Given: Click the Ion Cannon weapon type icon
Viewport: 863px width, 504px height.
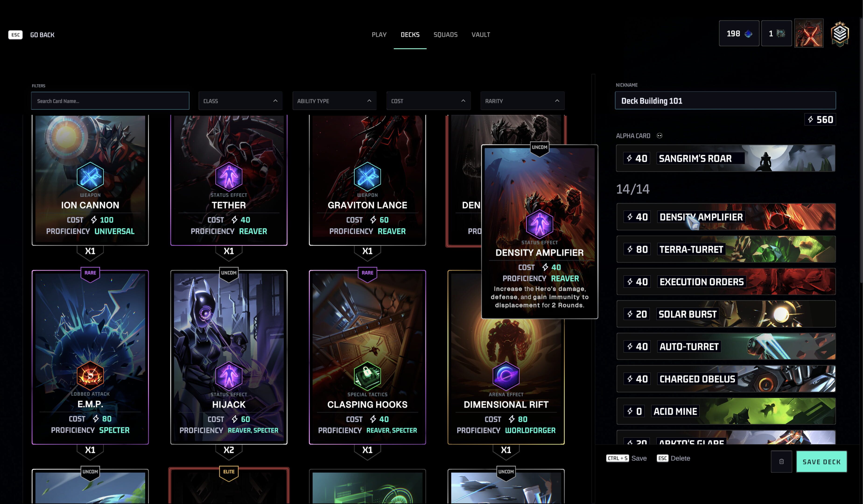Looking at the screenshot, I should [x=90, y=176].
